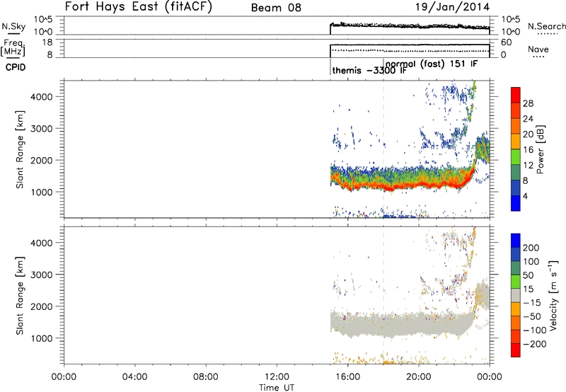Click the '16:00' time axis tick
Screen dimensions: 566x392
click(347, 377)
